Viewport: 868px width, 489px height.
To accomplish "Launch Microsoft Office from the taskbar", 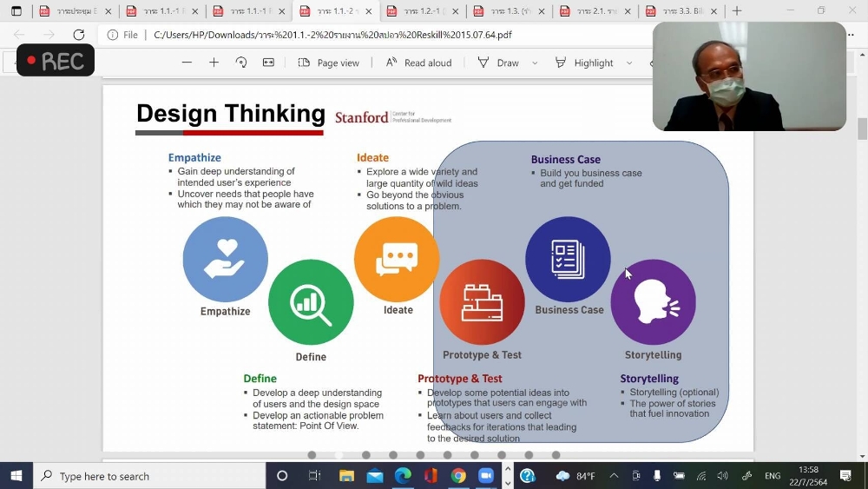I will [431, 476].
